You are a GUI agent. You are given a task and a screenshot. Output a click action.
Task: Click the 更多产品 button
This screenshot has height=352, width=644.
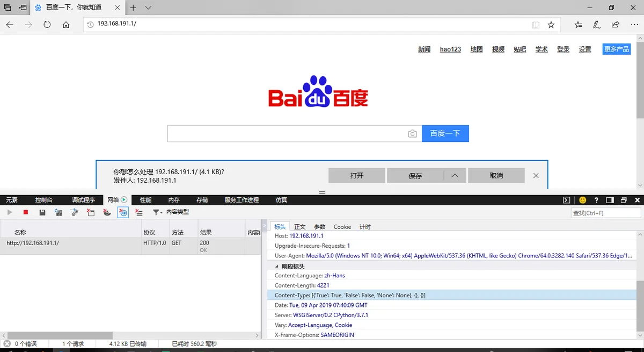click(617, 49)
